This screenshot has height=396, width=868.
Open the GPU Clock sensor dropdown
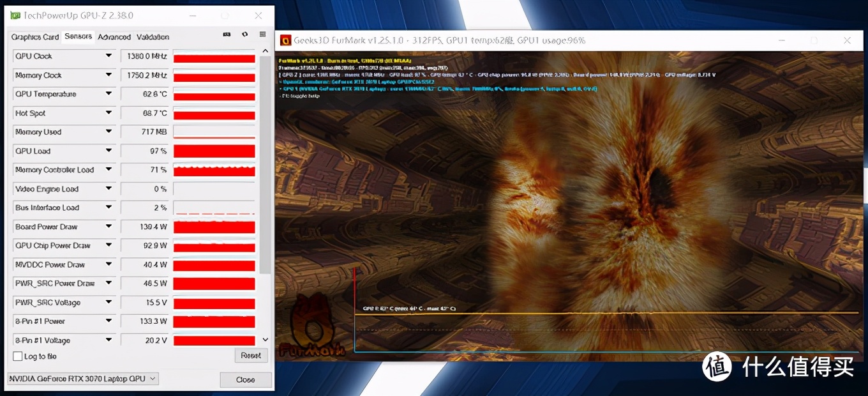108,56
